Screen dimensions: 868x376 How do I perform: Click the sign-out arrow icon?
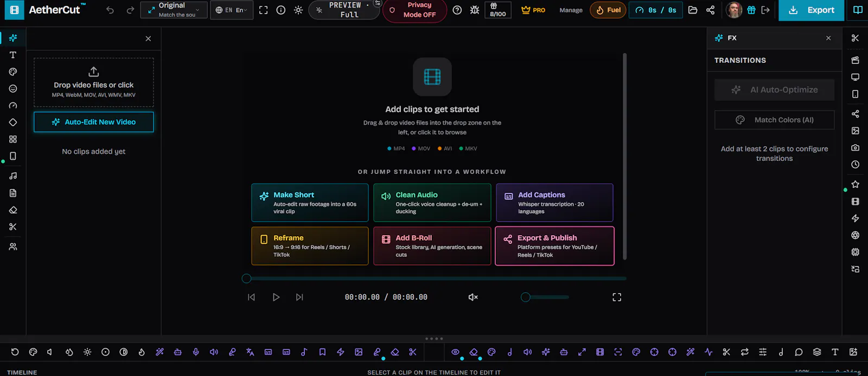point(765,10)
